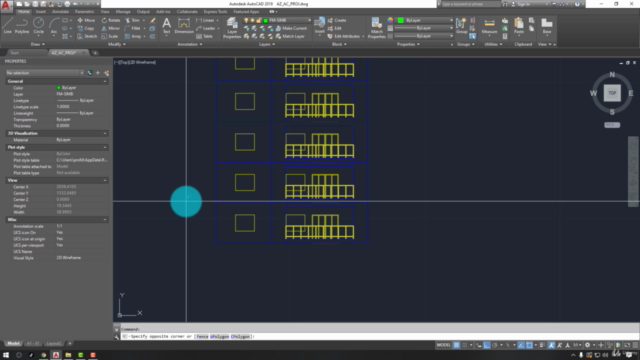
Task: Toggle snap mode in status bar
Action: 464,345
